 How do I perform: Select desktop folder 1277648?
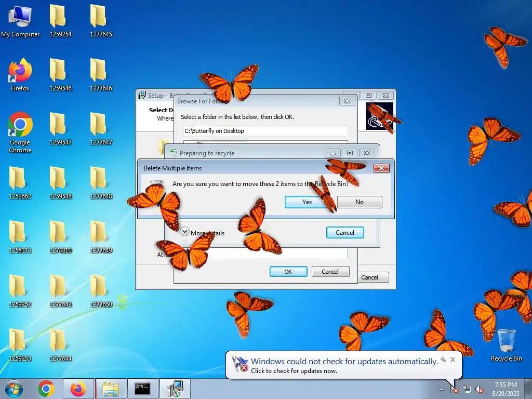coord(101,183)
